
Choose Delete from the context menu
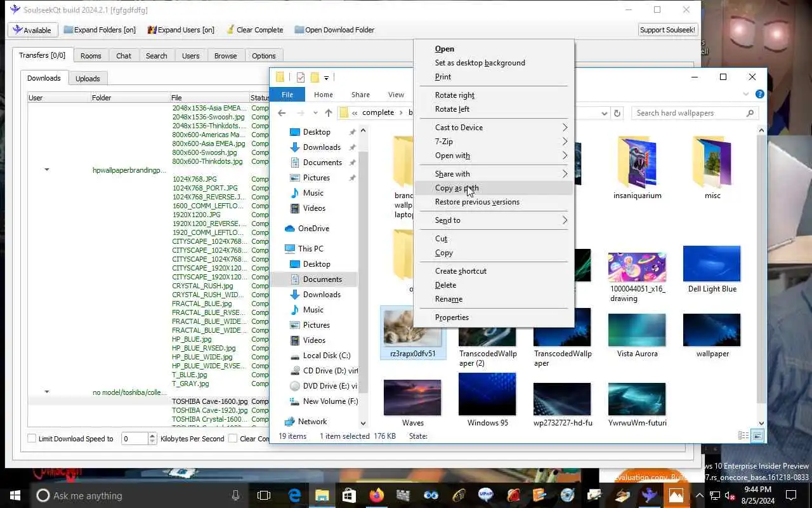(494, 285)
